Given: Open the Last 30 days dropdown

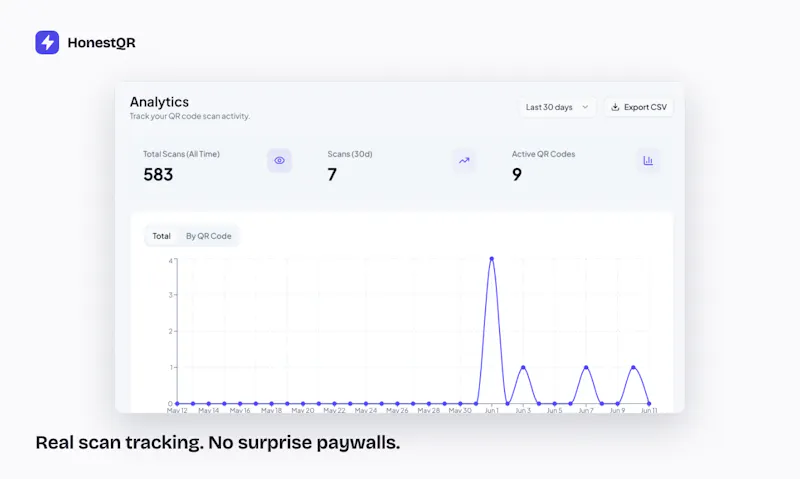Looking at the screenshot, I should tap(557, 107).
